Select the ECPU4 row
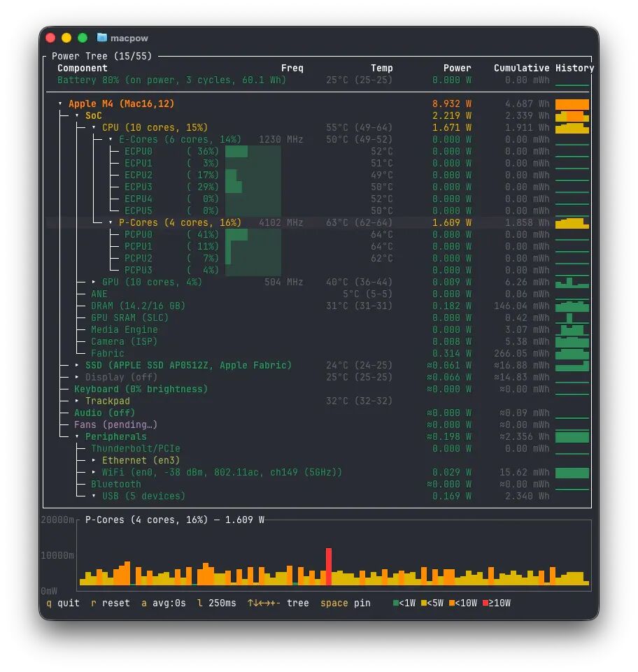 318,199
